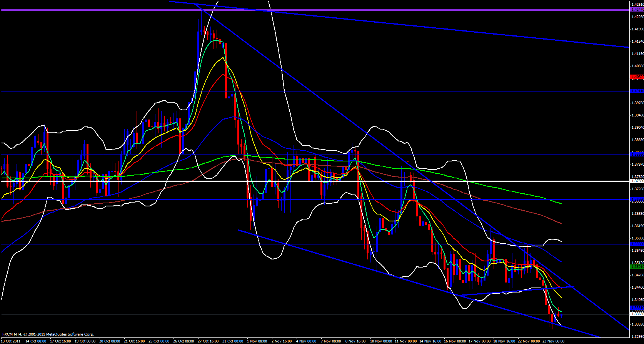Image resolution: width=644 pixels, height=344 pixels.
Task: Select the white horizontal line at 1.37500
Action: tap(315, 181)
